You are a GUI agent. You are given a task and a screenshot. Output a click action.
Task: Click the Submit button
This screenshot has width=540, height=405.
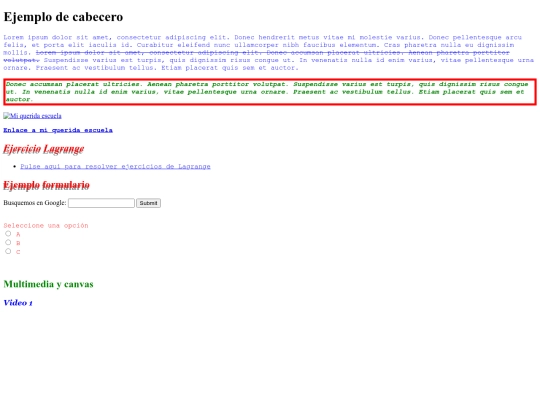148,203
